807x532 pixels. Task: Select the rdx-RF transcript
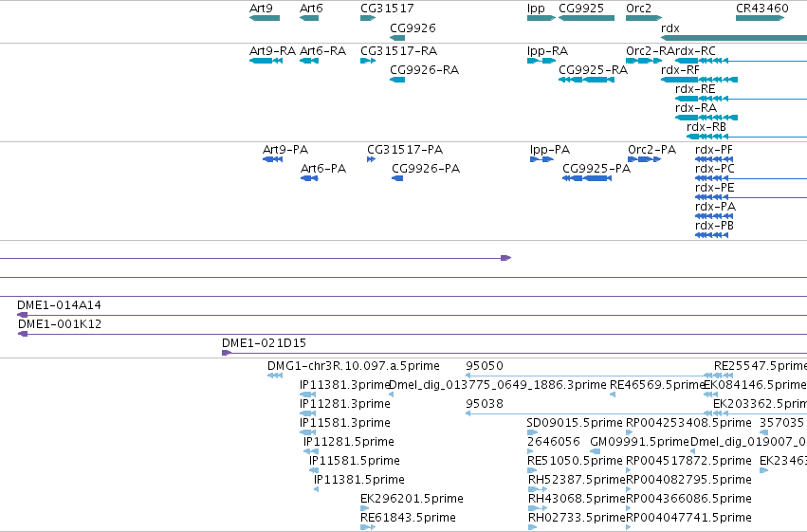click(x=700, y=80)
